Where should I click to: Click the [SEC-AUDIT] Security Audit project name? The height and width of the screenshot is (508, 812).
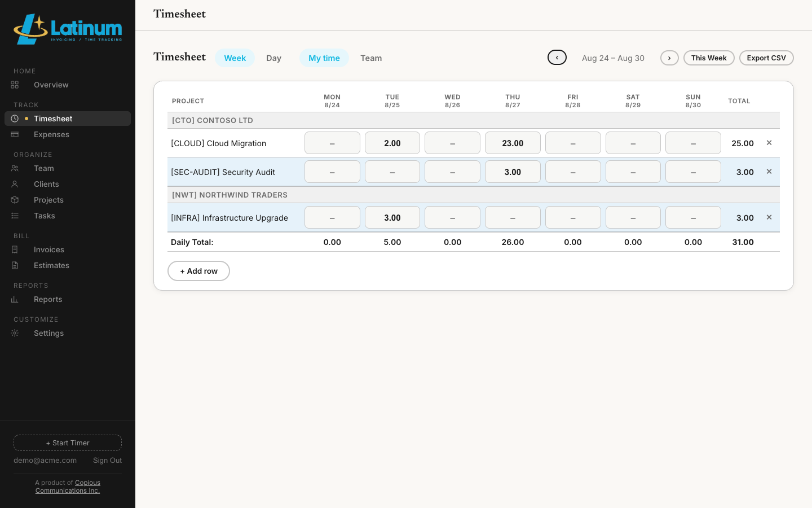pyautogui.click(x=223, y=172)
